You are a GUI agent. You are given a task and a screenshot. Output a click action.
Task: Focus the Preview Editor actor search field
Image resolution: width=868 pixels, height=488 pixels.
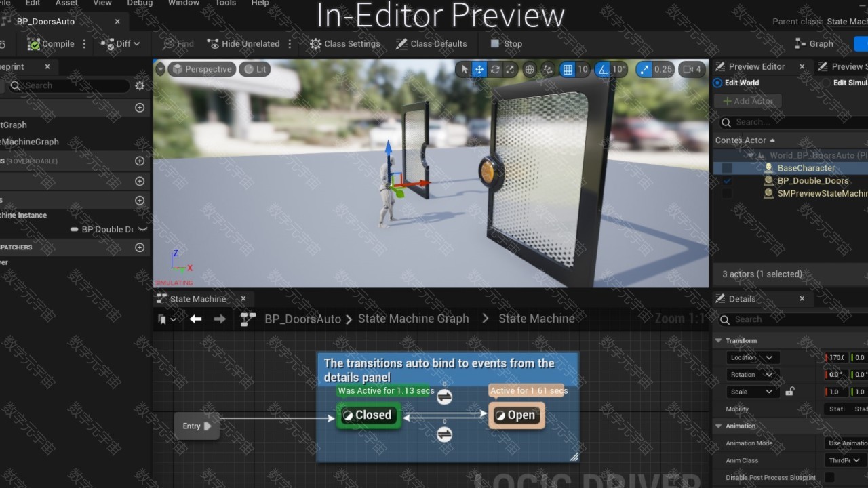click(792, 122)
